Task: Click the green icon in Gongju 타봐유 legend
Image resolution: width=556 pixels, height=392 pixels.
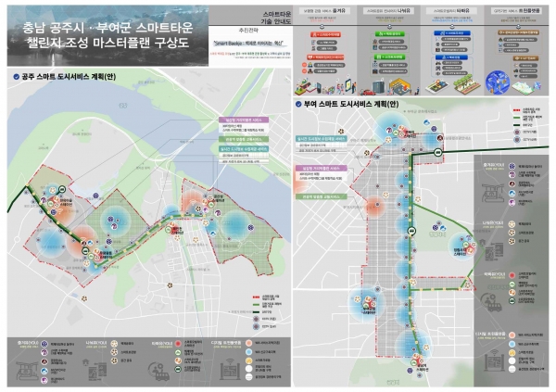Action: coord(178,352)
